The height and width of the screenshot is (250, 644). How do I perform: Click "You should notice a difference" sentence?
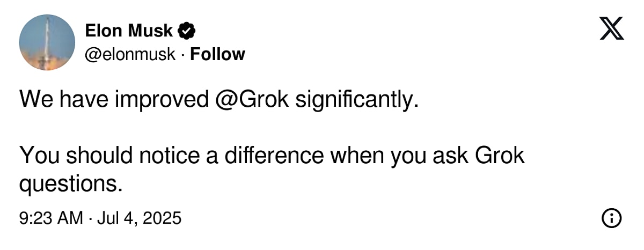point(171,156)
